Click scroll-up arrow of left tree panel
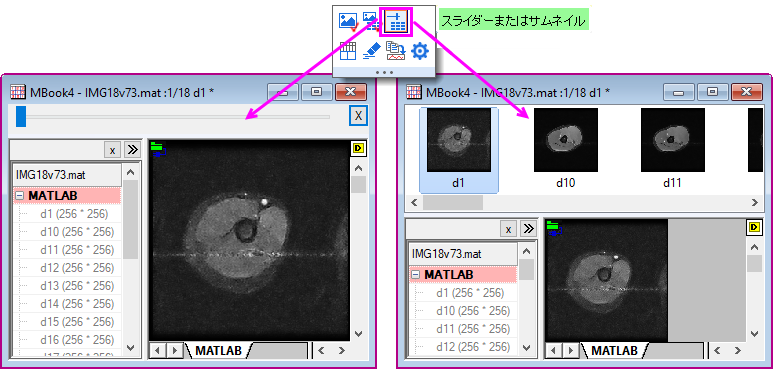This screenshot has height=369, width=773. coord(131,172)
